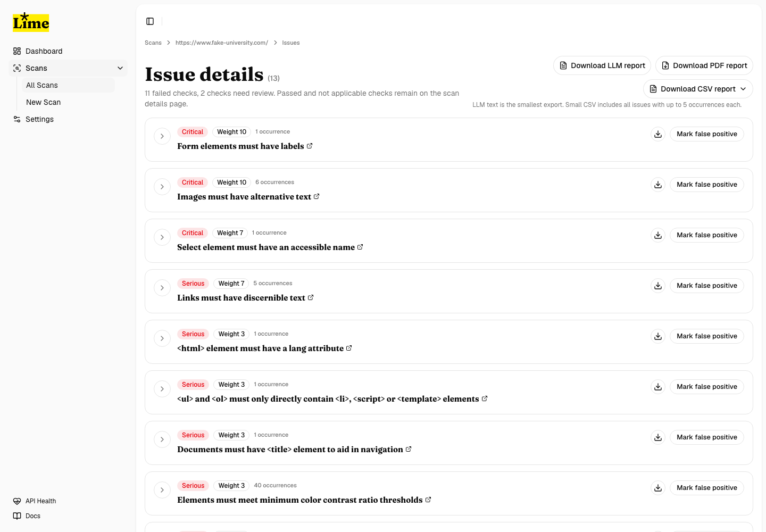Click Download LLM report

(x=602, y=65)
